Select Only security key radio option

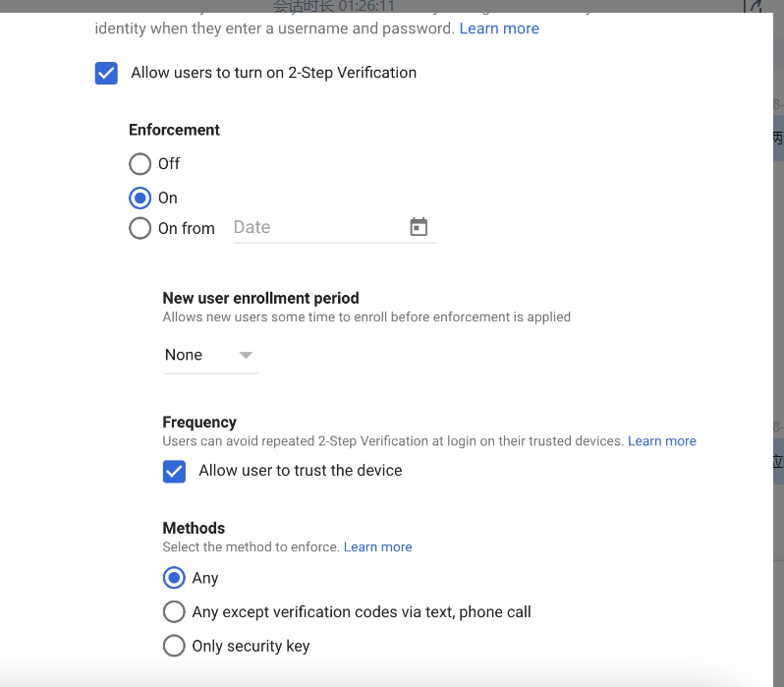(x=174, y=646)
